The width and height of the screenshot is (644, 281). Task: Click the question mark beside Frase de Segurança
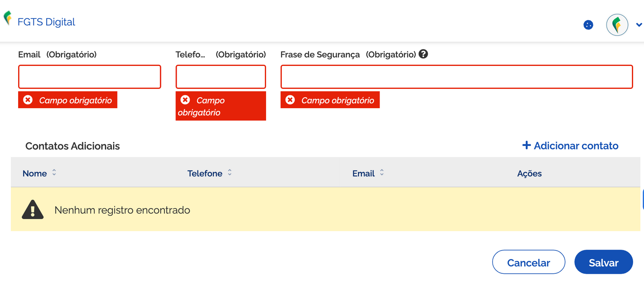pos(424,54)
